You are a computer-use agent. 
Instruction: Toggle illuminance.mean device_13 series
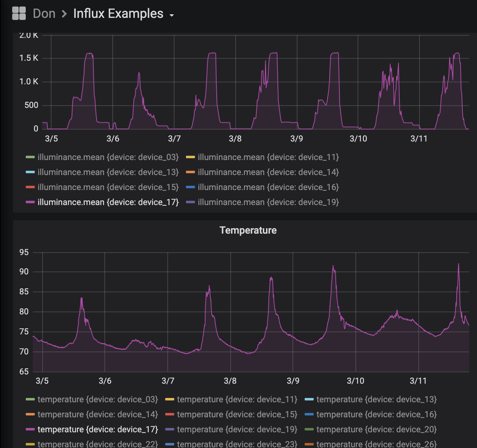point(108,172)
